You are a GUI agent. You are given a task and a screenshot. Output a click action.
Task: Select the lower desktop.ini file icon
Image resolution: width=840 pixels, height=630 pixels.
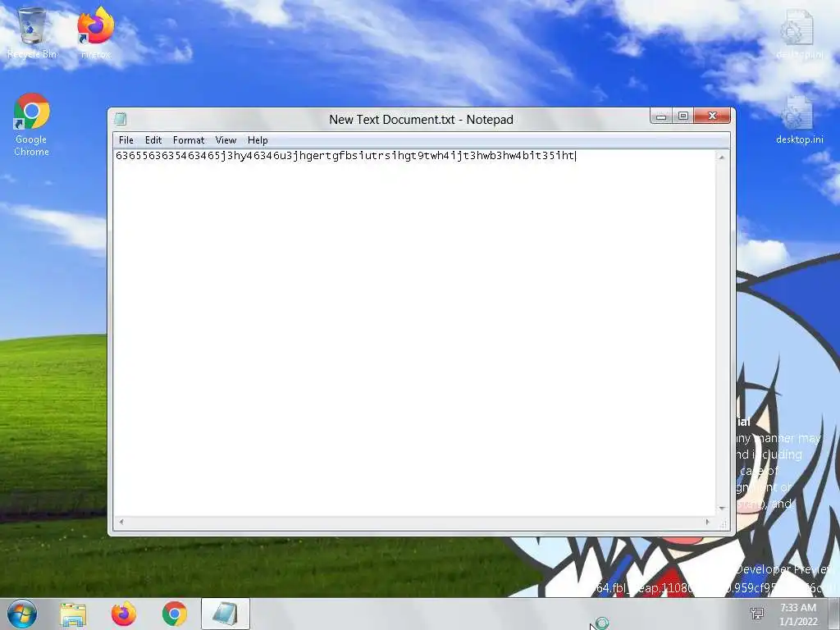799,120
